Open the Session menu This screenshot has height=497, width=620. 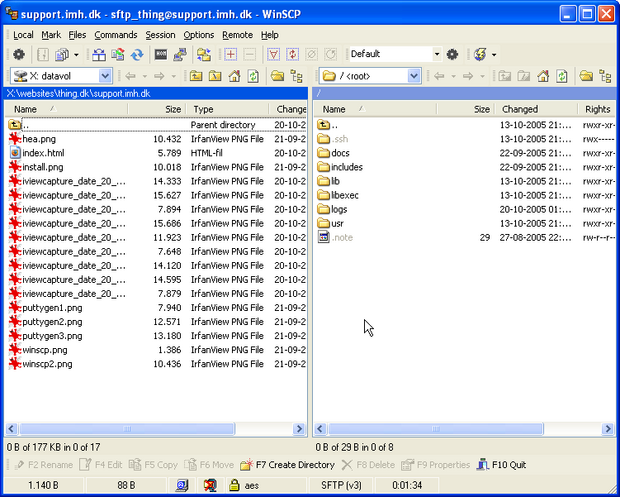[x=160, y=35]
